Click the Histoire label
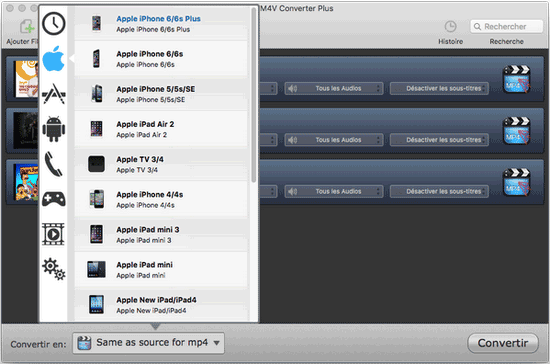This screenshot has width=550, height=364. click(x=450, y=41)
